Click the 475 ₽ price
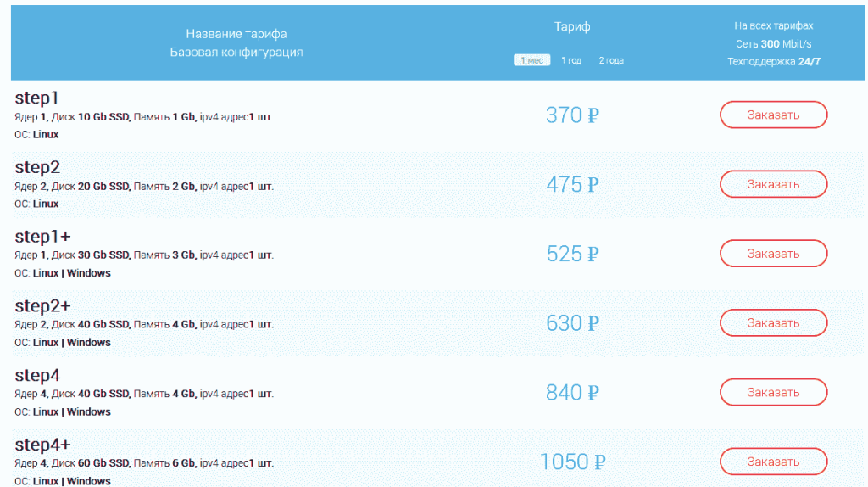 [572, 185]
